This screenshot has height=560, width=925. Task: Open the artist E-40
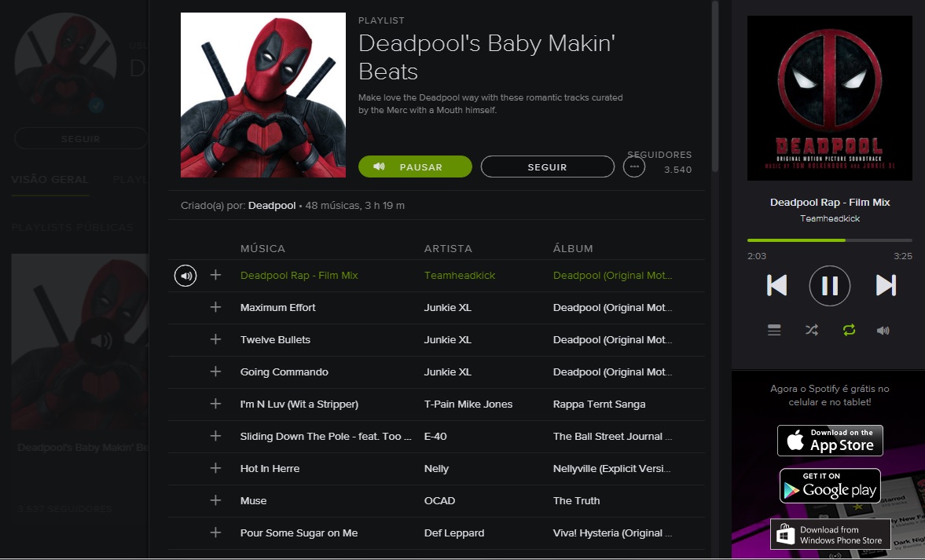[x=435, y=436]
